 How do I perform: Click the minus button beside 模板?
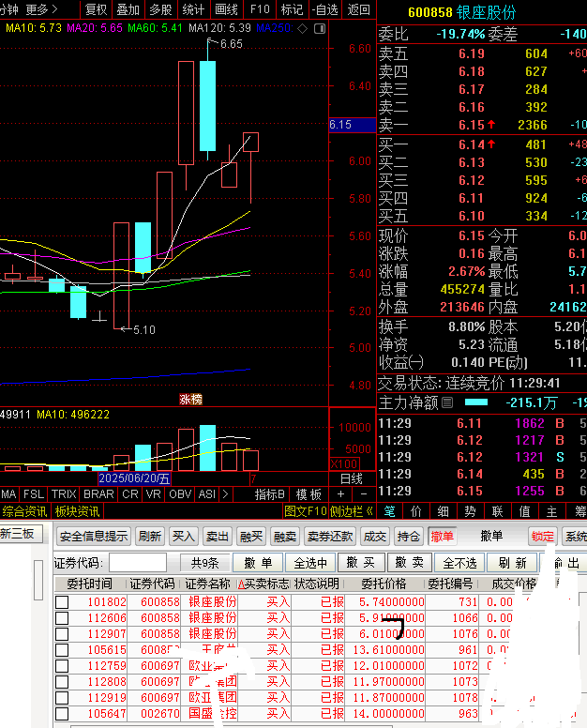(364, 494)
